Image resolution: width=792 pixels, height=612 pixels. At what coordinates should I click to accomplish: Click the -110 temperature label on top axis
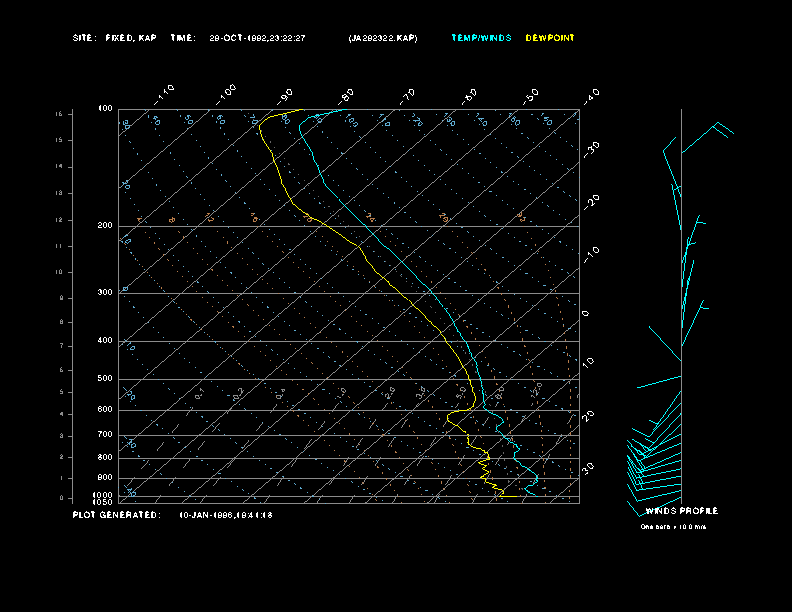[166, 92]
